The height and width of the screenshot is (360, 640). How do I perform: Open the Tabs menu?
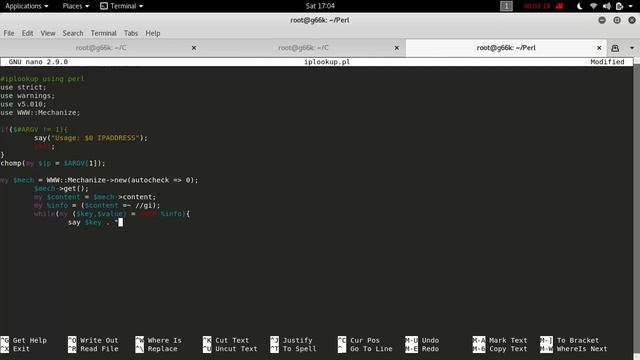click(131, 33)
